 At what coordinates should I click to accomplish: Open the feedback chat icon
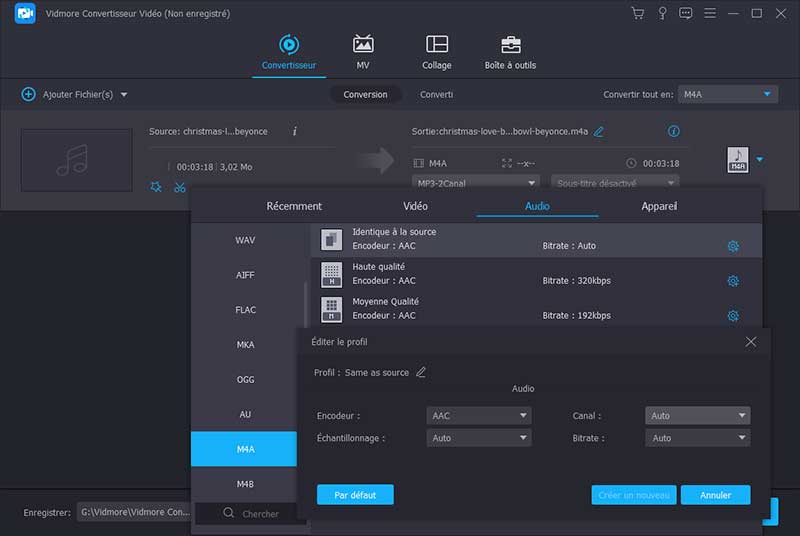click(685, 13)
